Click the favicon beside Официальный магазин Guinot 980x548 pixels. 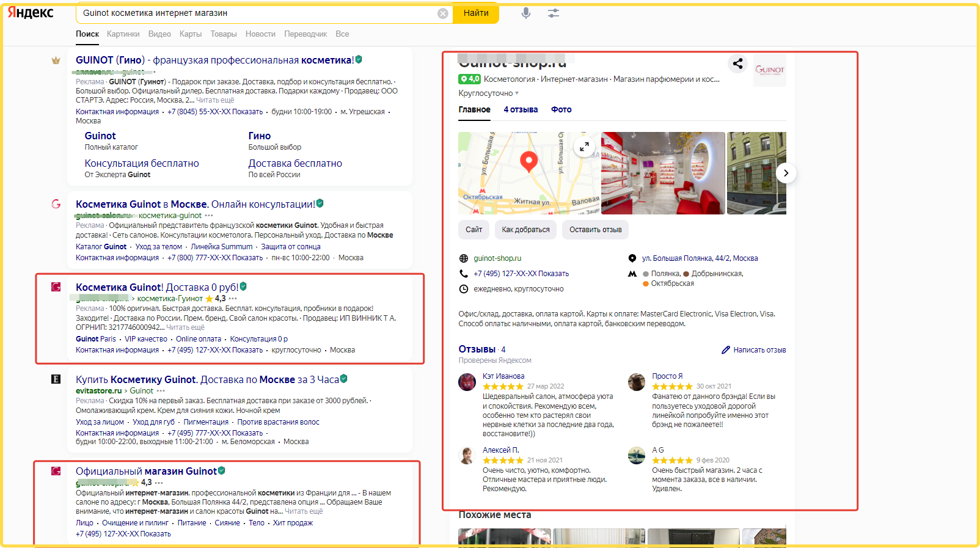click(56, 471)
